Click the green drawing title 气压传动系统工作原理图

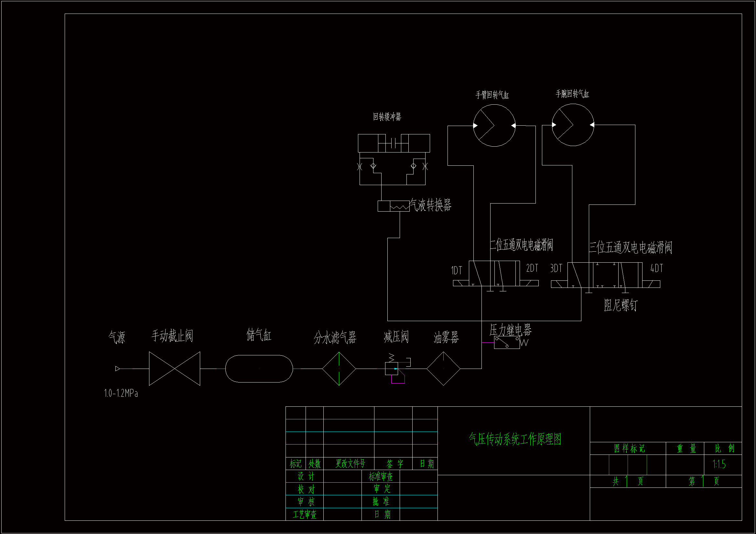pos(515,439)
